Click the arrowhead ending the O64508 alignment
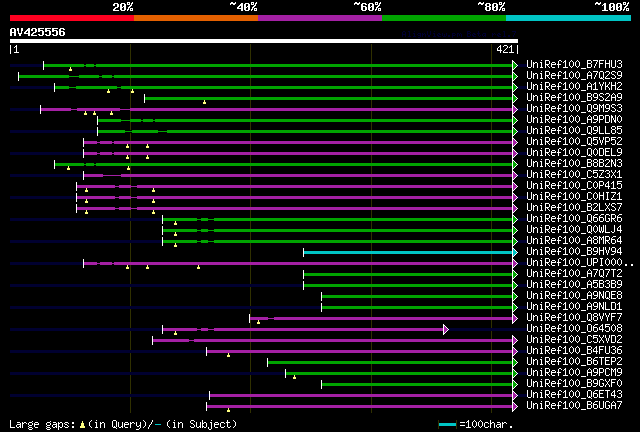 (446, 329)
